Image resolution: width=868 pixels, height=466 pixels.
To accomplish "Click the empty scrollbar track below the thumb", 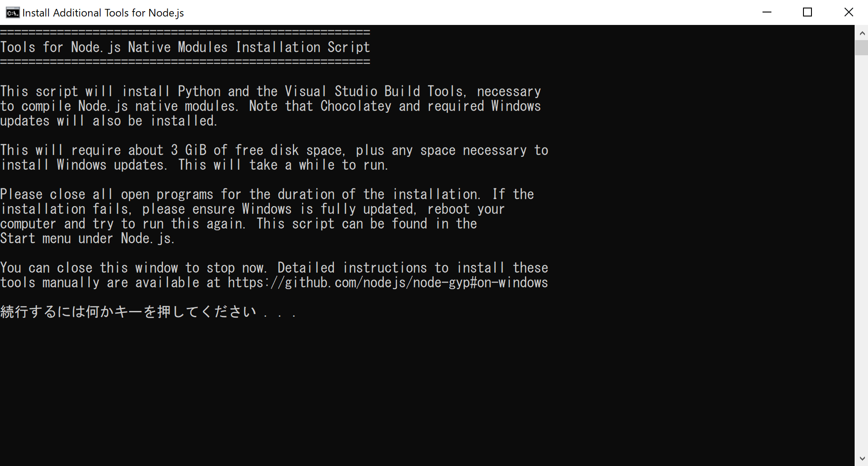I will [862, 267].
